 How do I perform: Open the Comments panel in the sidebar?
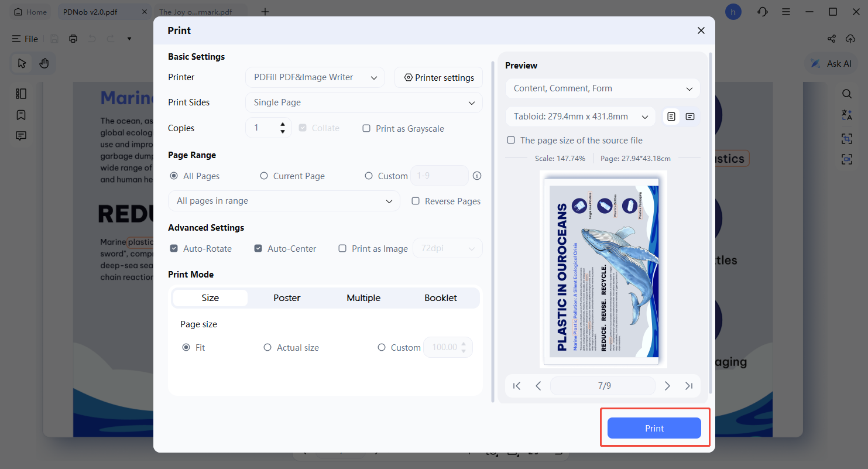click(x=21, y=136)
